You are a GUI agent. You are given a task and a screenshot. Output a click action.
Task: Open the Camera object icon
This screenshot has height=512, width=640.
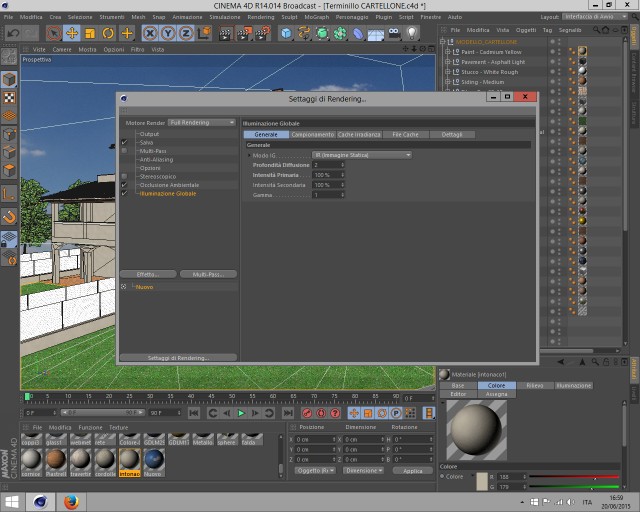(394, 33)
